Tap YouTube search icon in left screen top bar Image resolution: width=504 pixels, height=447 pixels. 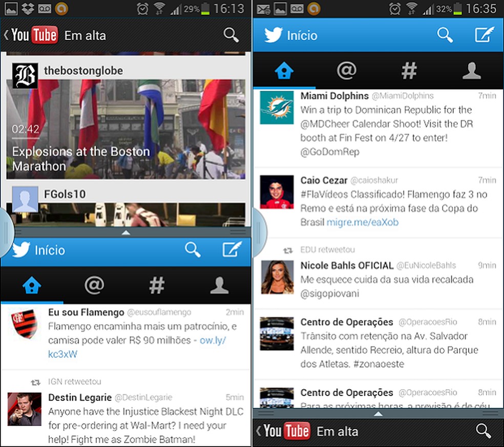click(x=231, y=35)
